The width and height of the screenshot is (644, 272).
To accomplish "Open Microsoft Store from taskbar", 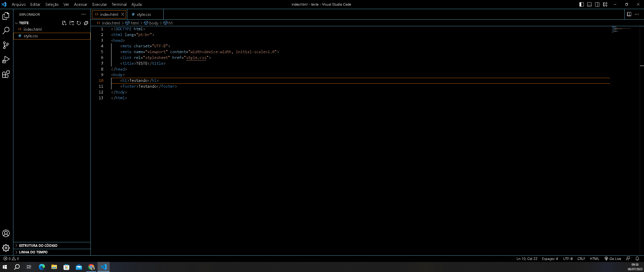I will 66,267.
